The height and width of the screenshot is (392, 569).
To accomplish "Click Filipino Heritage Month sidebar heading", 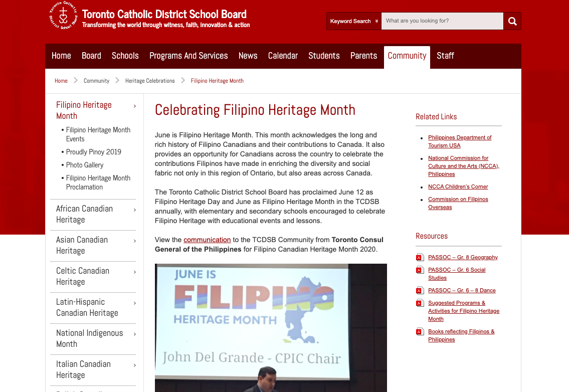I will (x=84, y=110).
